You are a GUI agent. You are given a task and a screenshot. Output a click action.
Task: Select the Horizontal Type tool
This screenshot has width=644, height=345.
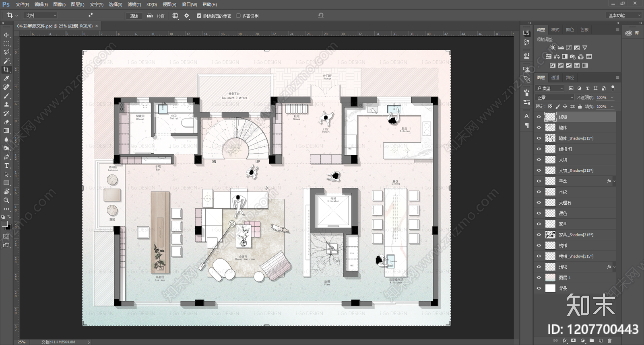6,166
